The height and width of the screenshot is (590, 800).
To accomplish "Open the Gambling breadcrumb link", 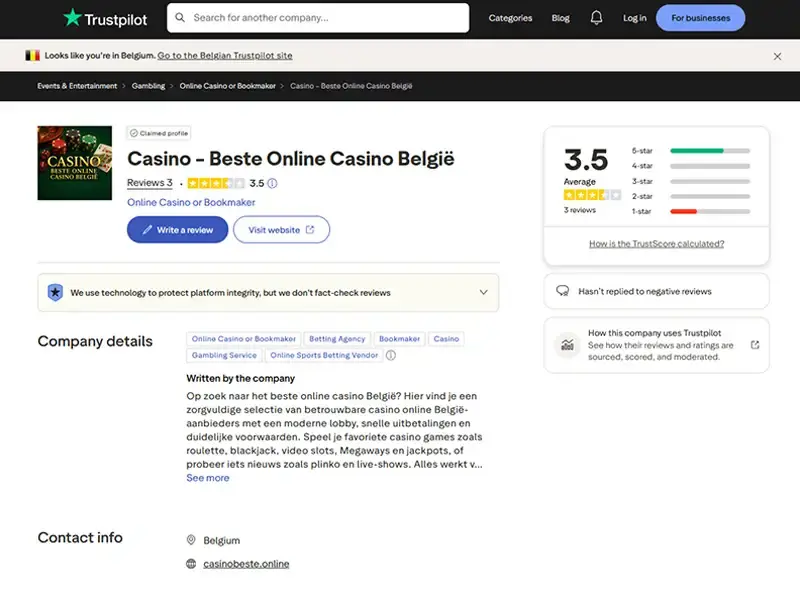I will [x=148, y=86].
